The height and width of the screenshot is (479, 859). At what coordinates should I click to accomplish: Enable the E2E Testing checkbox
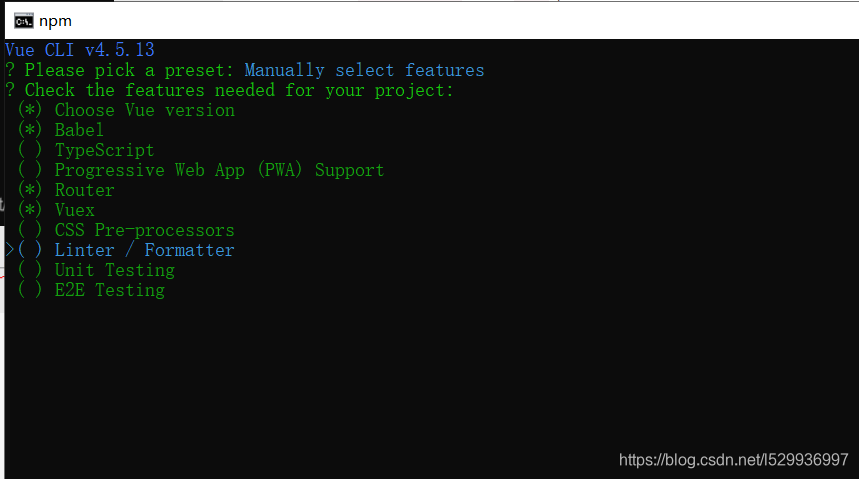pyautogui.click(x=30, y=290)
